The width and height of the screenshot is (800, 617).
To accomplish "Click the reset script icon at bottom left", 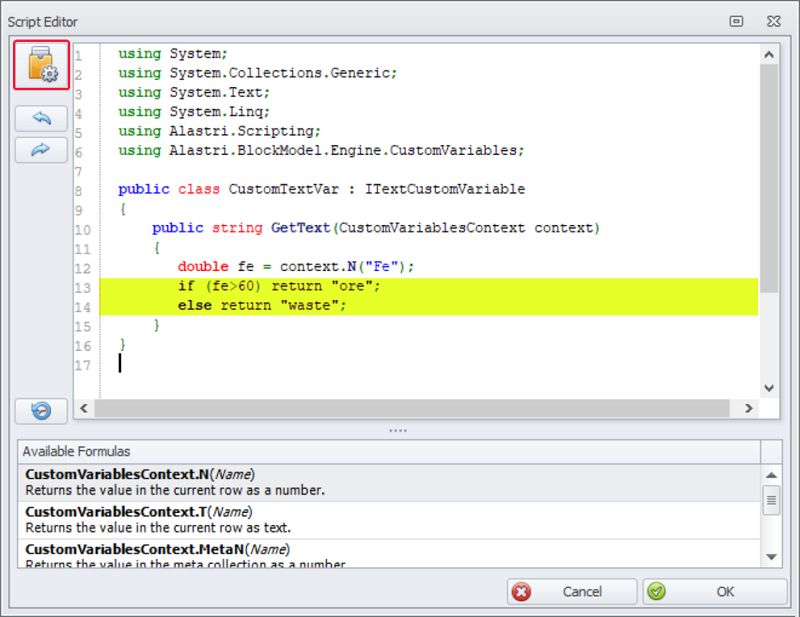I will [42, 410].
